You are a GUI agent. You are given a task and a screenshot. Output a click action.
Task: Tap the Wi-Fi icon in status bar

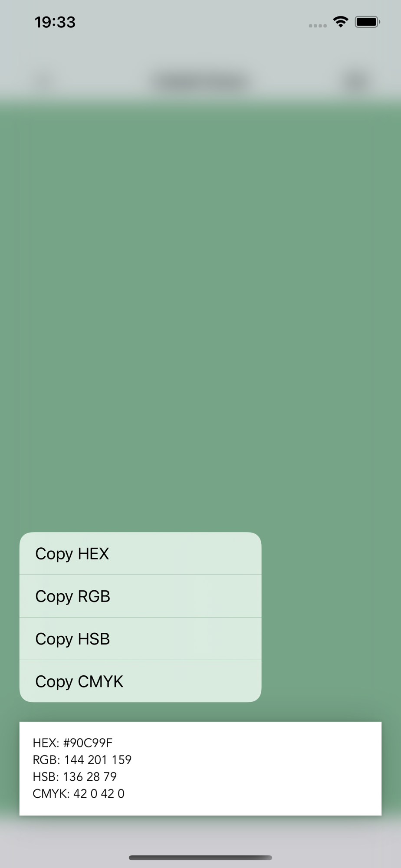pos(341,22)
